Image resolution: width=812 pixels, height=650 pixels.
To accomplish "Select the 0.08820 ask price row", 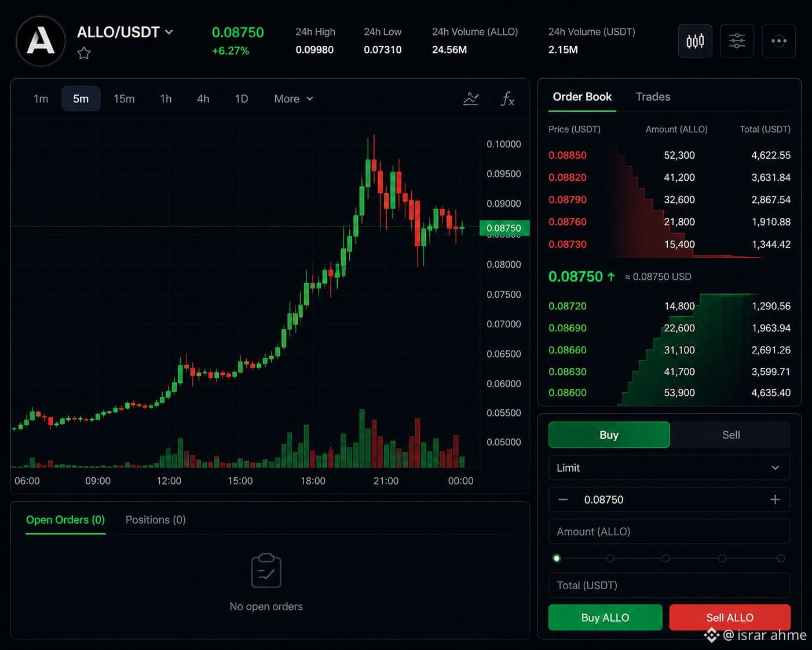I will tap(670, 177).
